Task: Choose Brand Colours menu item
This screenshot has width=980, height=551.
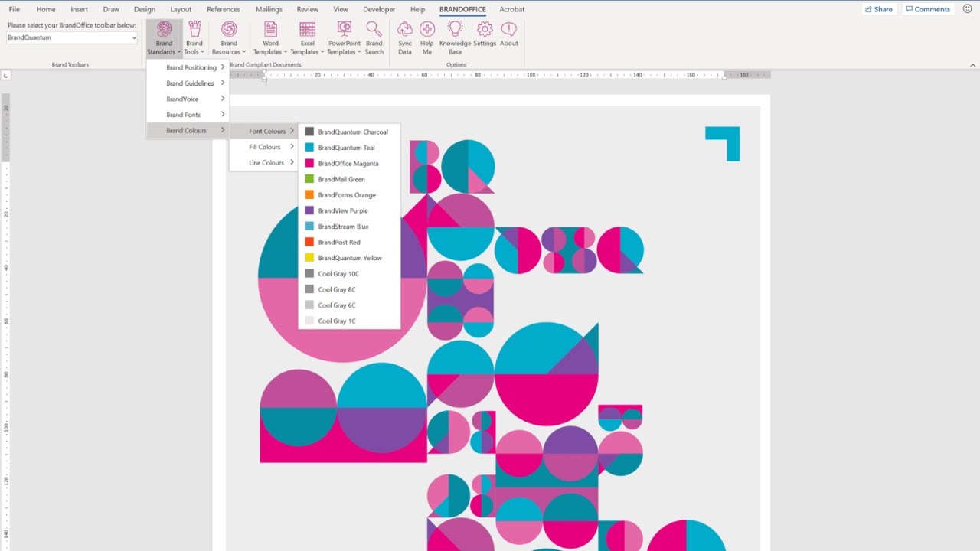Action: tap(188, 130)
